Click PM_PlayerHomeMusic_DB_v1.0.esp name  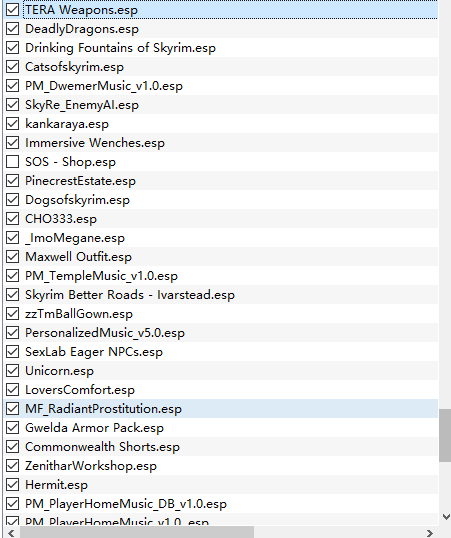[126, 504]
